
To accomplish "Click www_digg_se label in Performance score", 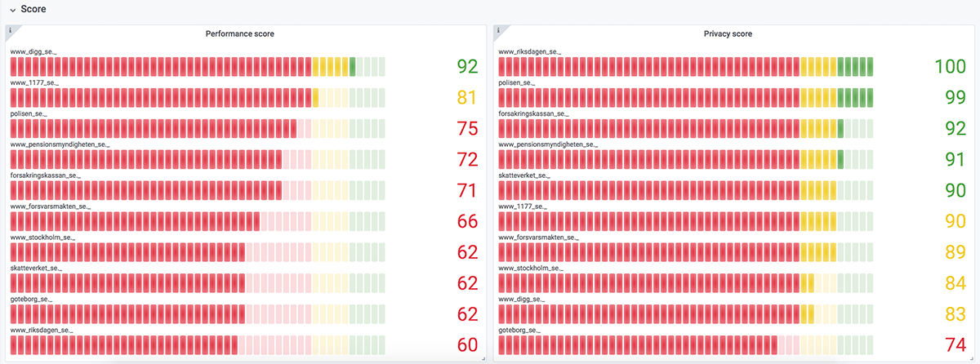I will [34, 51].
